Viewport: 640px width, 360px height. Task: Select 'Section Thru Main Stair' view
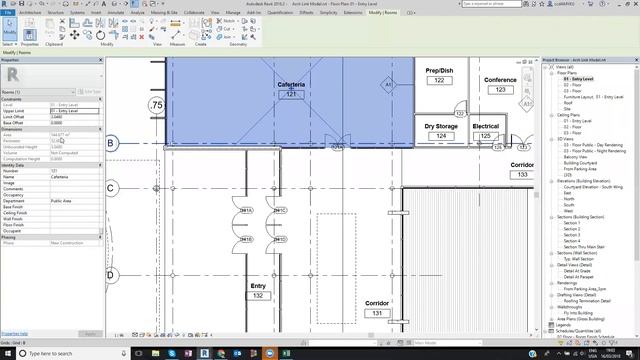point(584,247)
